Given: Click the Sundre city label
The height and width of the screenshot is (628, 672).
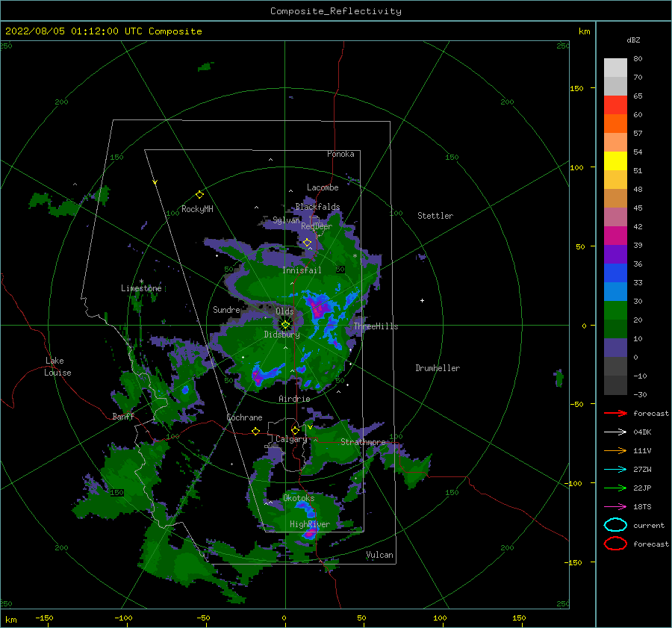Looking at the screenshot, I should click(x=226, y=309).
